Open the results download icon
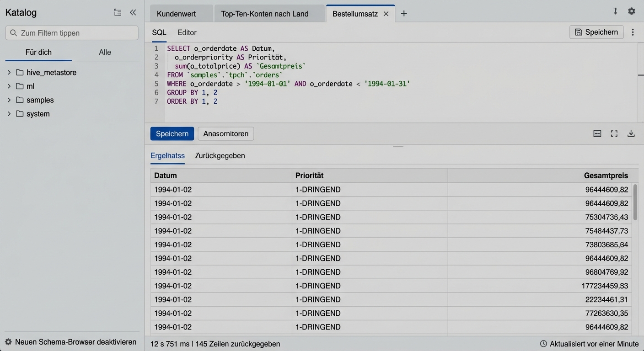 tap(631, 133)
